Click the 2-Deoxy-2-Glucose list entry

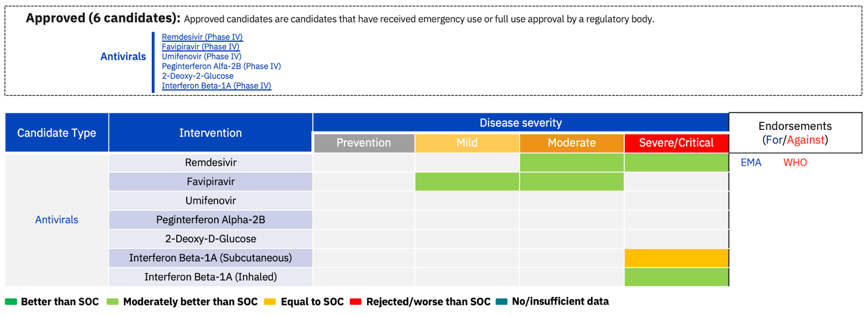[197, 76]
